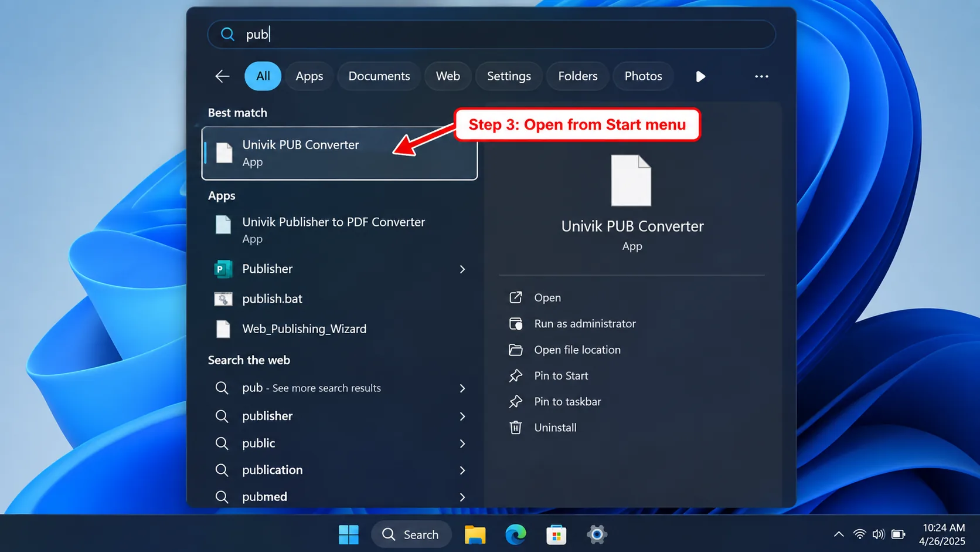
Task: Expand the 'public' suggestion chevron
Action: coord(462,443)
